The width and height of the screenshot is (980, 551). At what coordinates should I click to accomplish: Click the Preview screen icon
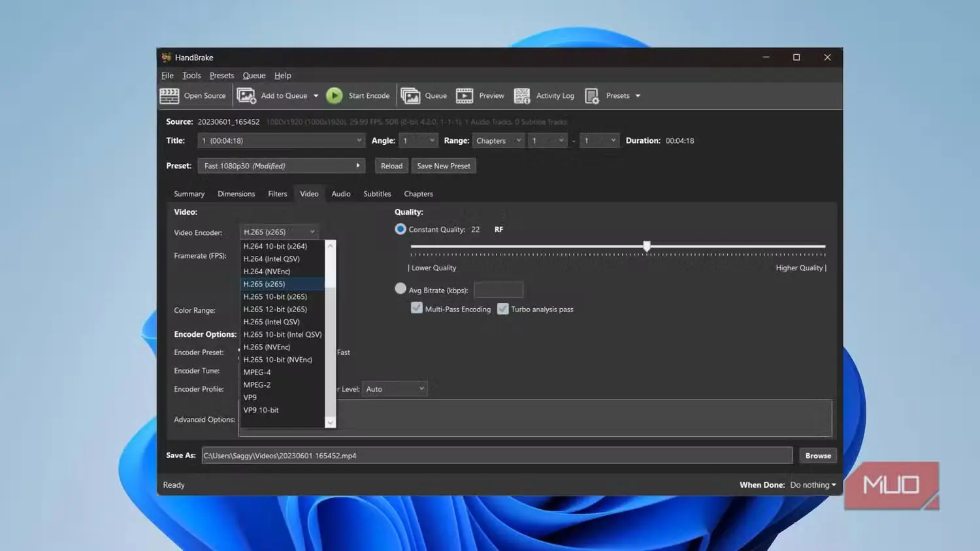[x=465, y=96]
